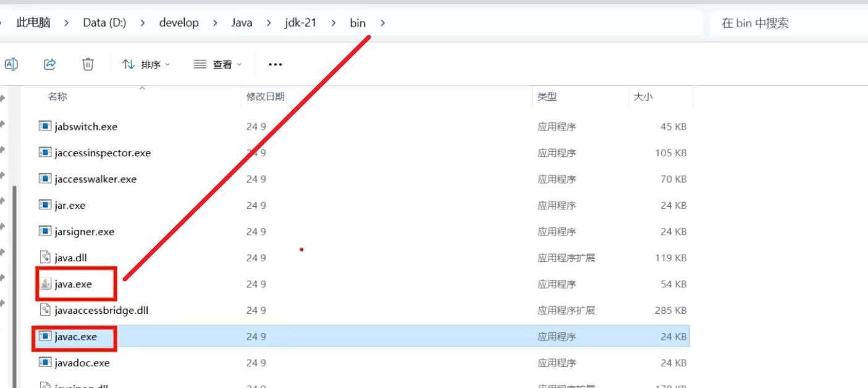Click jdk-21 breadcrumb segment
Viewport: 868px width, 388px height.
click(300, 23)
